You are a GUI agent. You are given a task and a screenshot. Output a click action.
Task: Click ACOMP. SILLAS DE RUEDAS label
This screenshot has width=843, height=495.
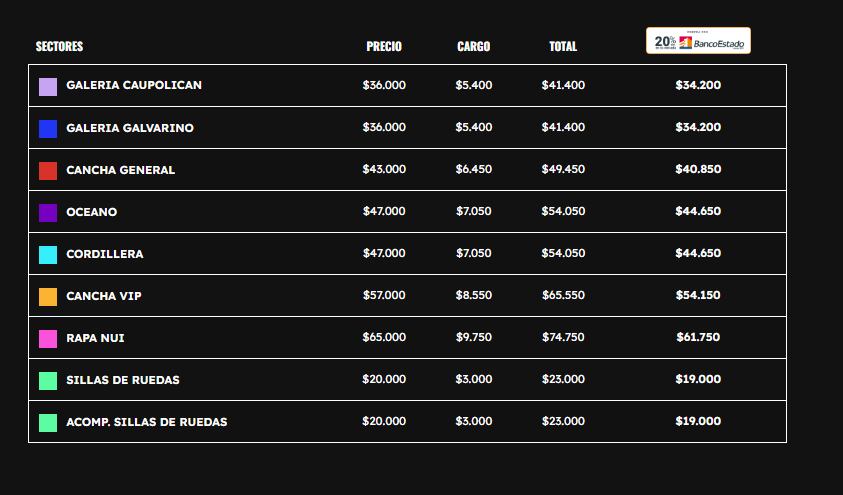147,422
